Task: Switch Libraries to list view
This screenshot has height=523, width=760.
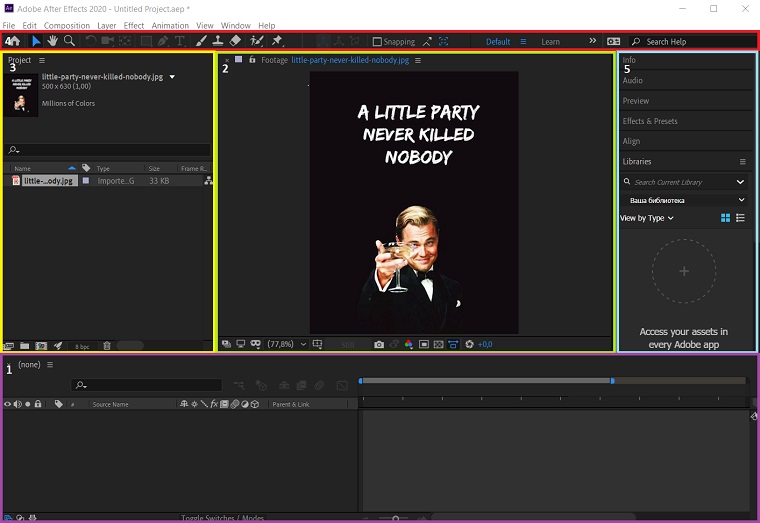Action: [x=741, y=218]
